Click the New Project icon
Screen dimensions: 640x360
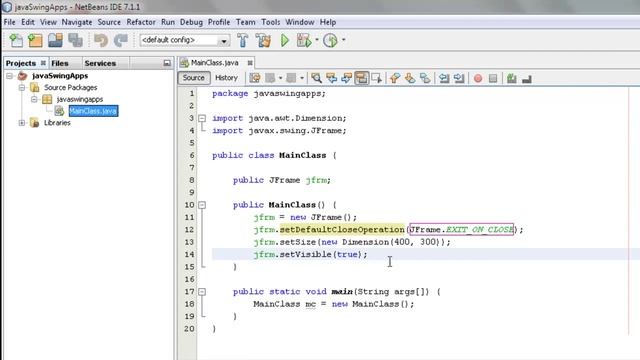pyautogui.click(x=36, y=40)
